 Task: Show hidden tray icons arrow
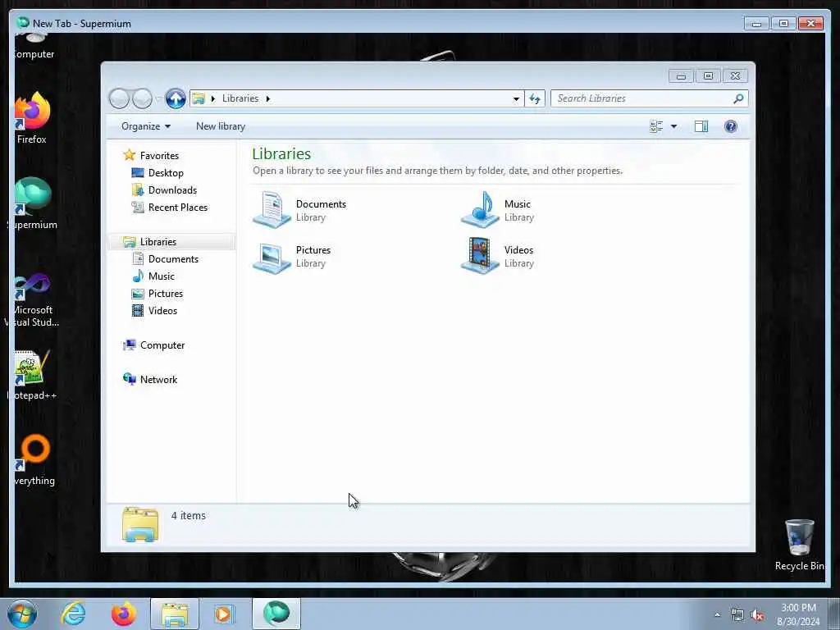717,615
